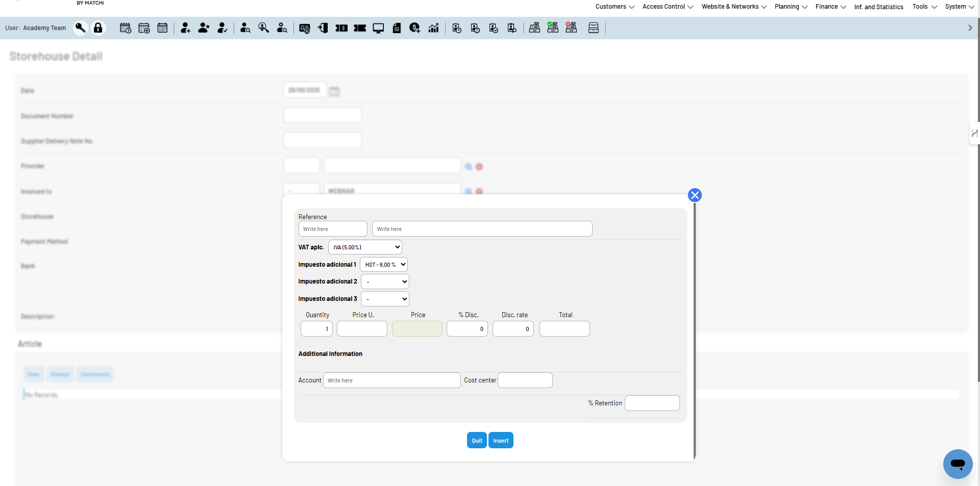
Task: Click the Reload button in Article section
Action: [60, 374]
